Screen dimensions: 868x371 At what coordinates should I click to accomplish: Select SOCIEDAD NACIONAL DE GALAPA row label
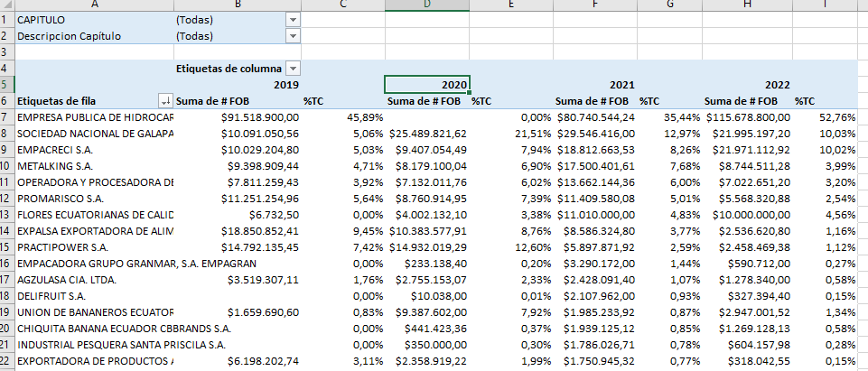pyautogui.click(x=95, y=134)
